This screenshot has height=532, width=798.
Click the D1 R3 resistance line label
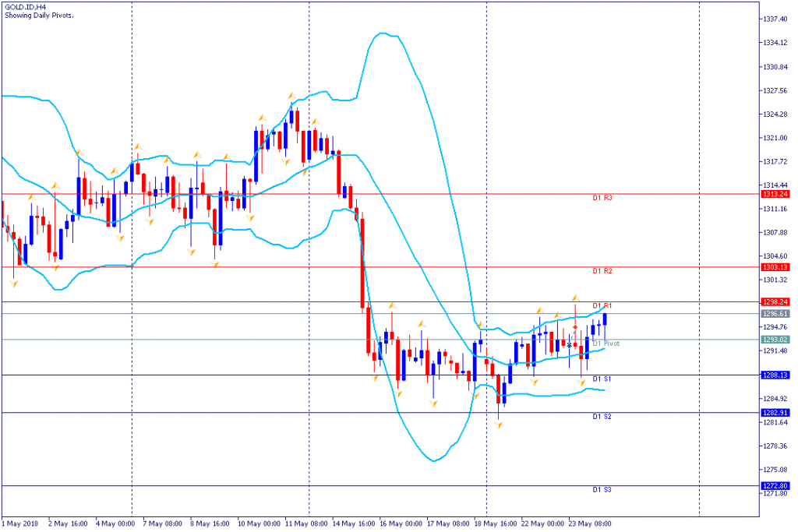[602, 198]
